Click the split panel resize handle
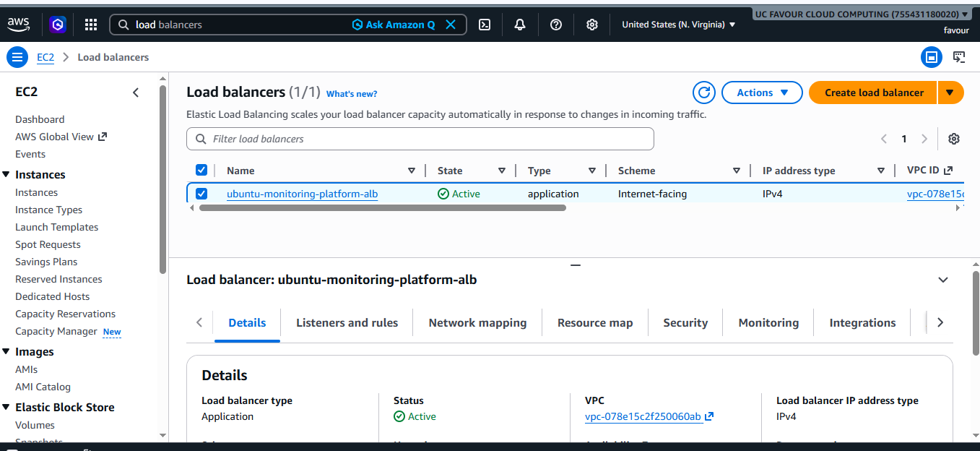The image size is (980, 451). coord(575,265)
